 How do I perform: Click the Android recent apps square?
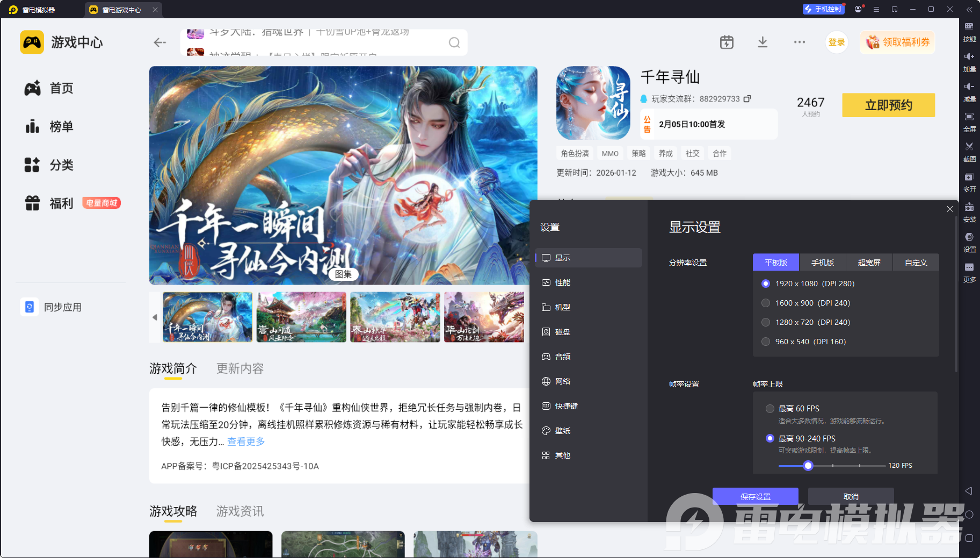[969, 538]
